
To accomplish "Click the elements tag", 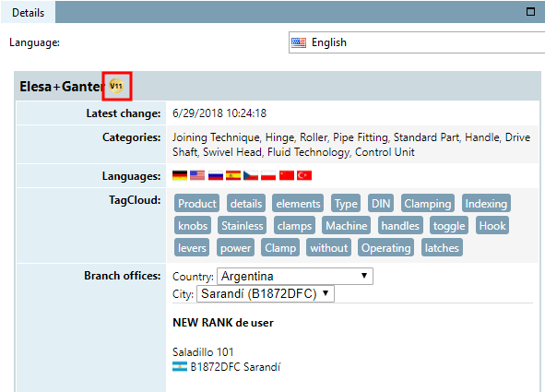I will click(298, 203).
